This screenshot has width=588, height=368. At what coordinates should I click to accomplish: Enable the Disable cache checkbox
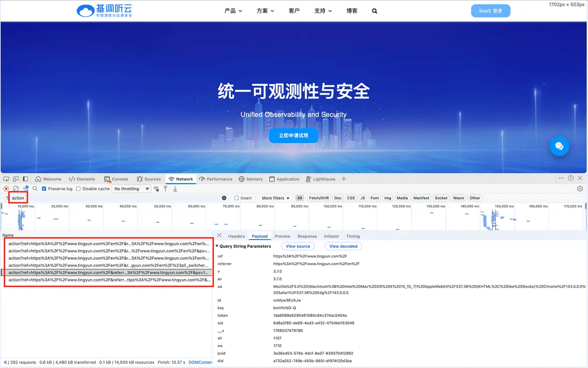pos(78,189)
